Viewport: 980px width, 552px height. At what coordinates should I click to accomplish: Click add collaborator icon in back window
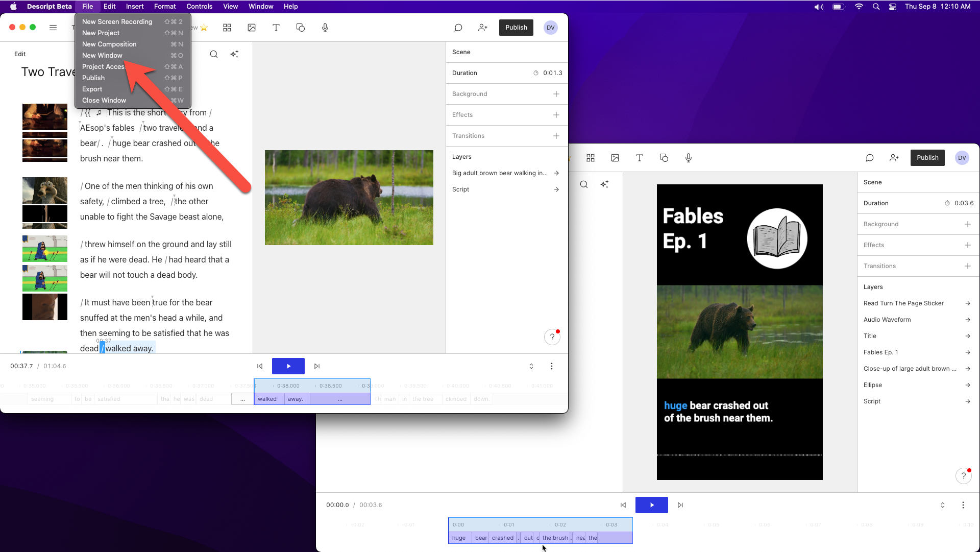pos(894,158)
